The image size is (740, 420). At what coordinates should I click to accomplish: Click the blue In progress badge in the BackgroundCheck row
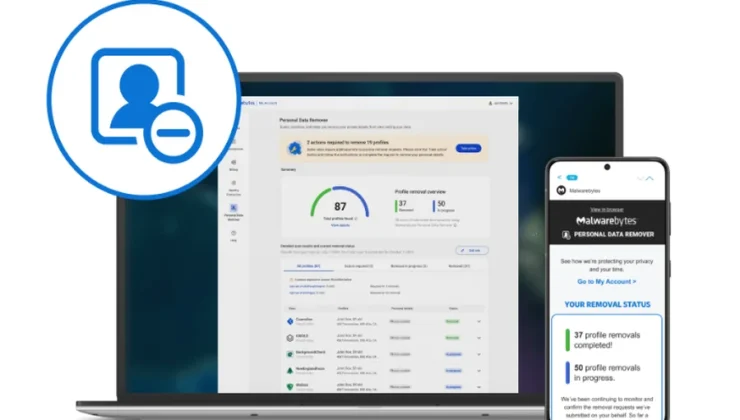(x=454, y=354)
